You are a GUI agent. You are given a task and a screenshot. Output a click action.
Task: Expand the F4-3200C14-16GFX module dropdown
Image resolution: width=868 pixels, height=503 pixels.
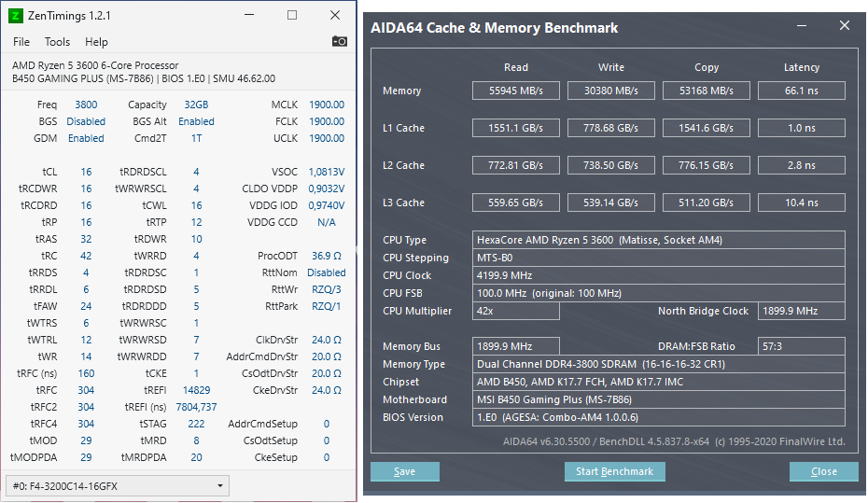[118, 486]
